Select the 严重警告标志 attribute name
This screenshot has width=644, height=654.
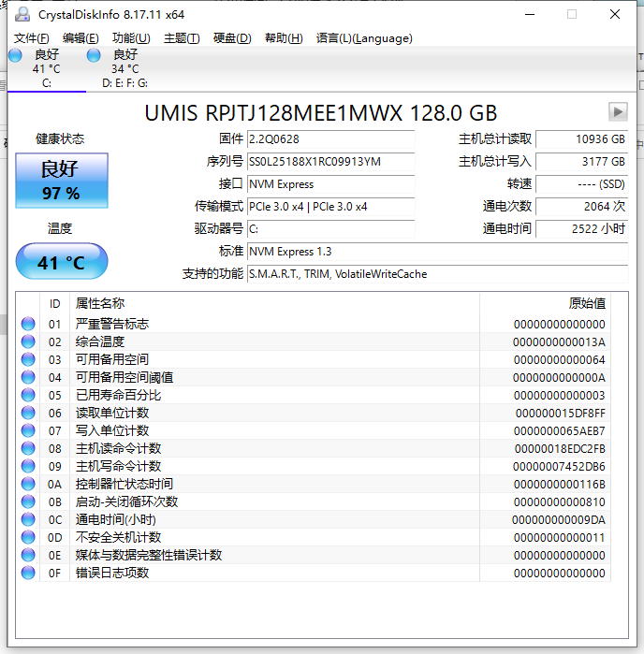111,324
